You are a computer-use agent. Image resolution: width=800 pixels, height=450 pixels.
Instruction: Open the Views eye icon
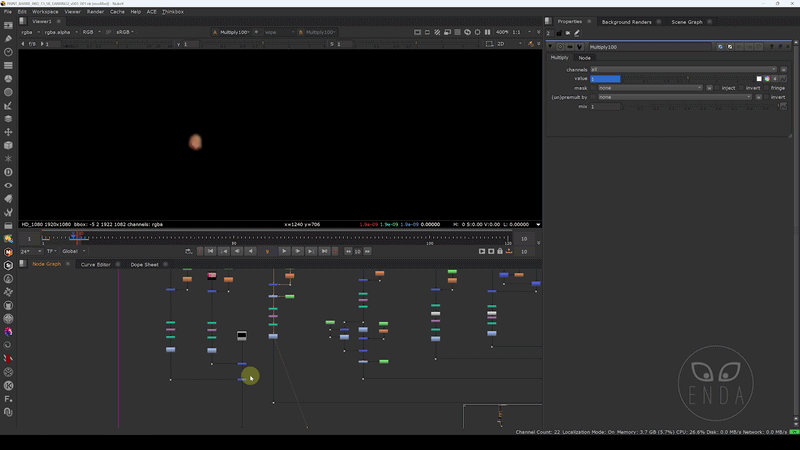click(x=8, y=186)
